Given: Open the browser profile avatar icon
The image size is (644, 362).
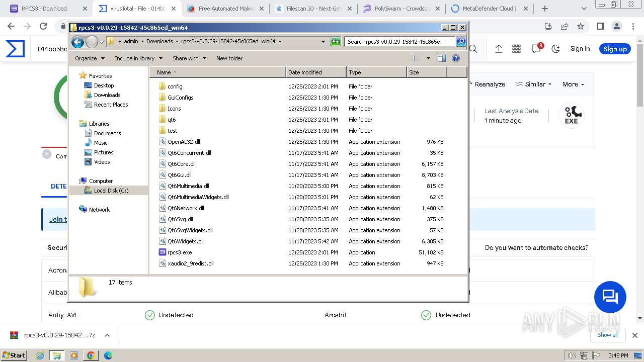Looking at the screenshot, I should tap(617, 27).
